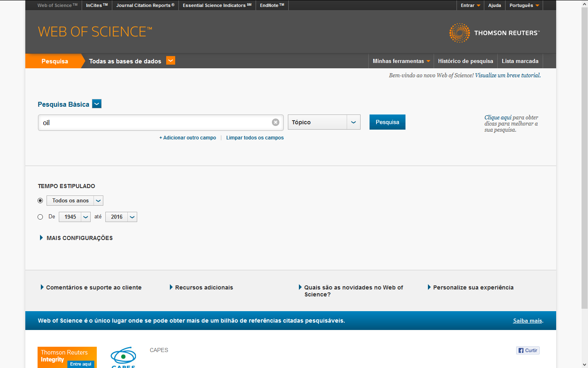
Task: Expand Personalize sua experiência section
Action: pos(470,287)
